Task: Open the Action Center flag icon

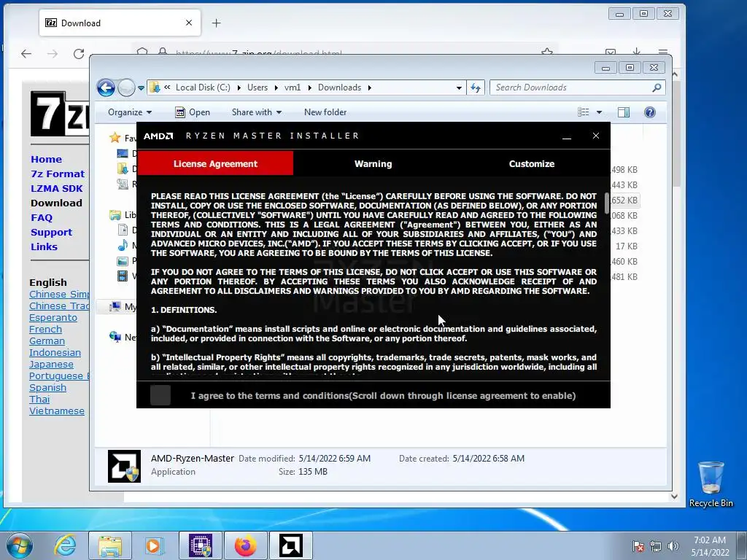Action: pyautogui.click(x=638, y=546)
